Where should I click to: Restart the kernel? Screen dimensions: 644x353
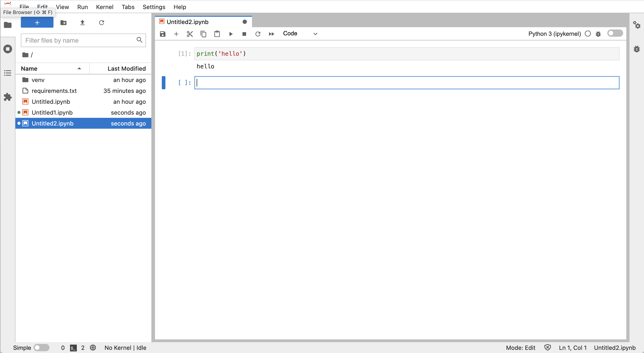(258, 34)
